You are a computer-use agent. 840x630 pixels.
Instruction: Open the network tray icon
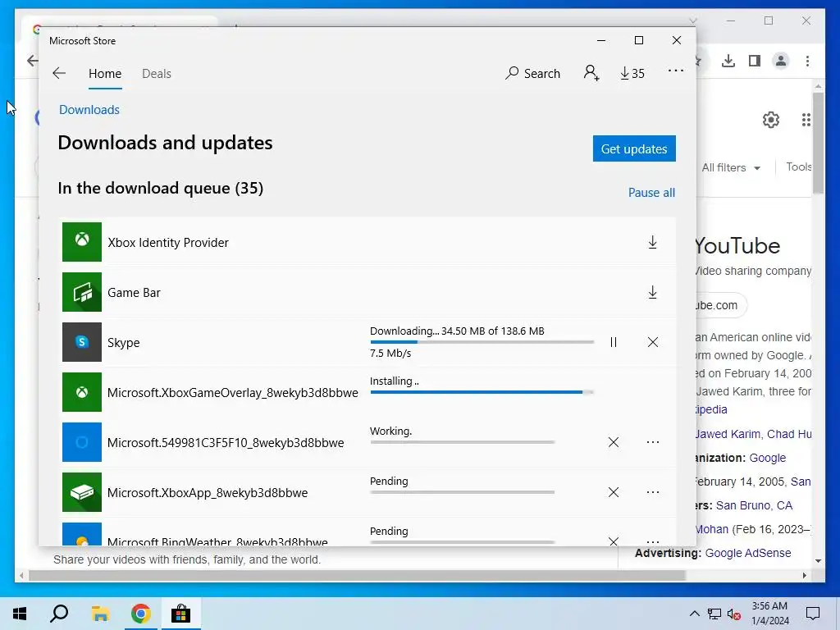click(714, 614)
